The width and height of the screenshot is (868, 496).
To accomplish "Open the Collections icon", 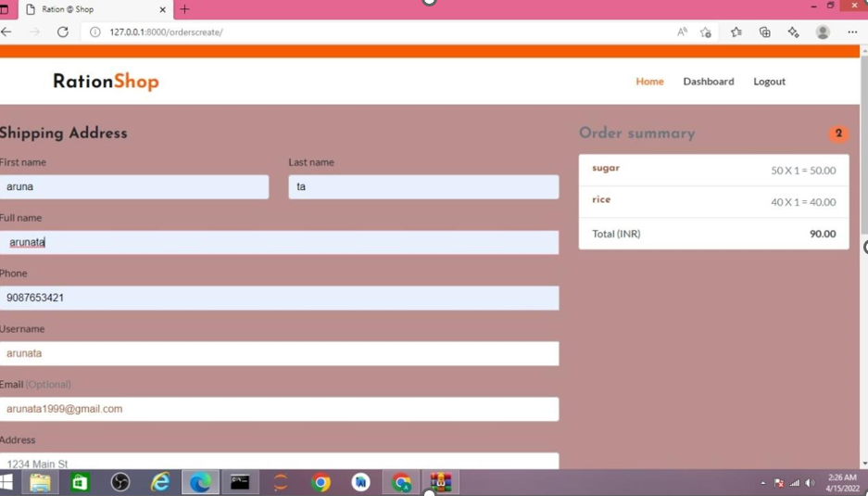I will pyautogui.click(x=765, y=32).
